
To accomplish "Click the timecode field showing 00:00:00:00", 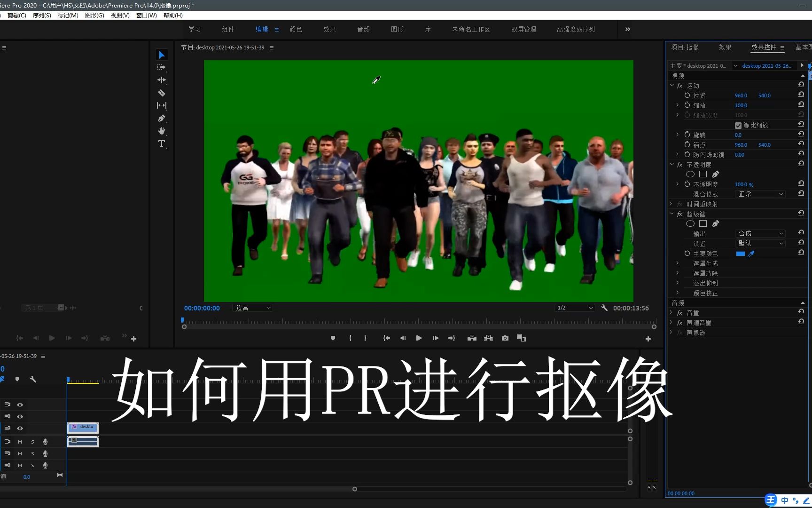I will click(x=202, y=308).
